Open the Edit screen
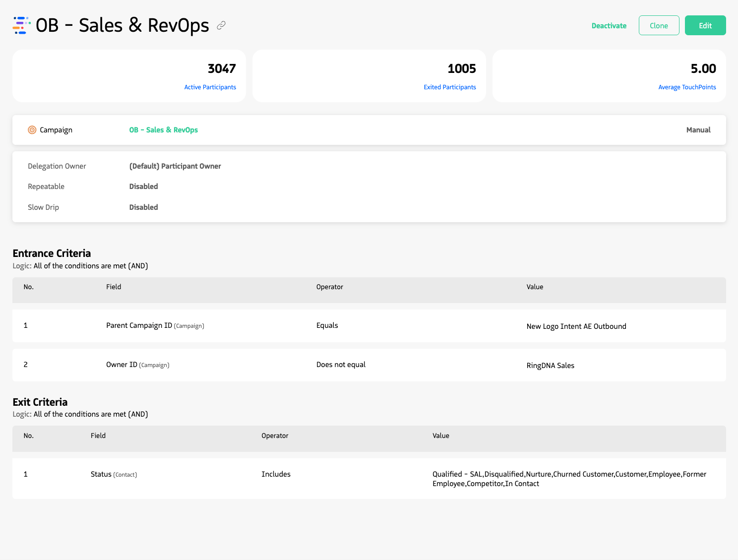The width and height of the screenshot is (738, 560). [x=705, y=25]
